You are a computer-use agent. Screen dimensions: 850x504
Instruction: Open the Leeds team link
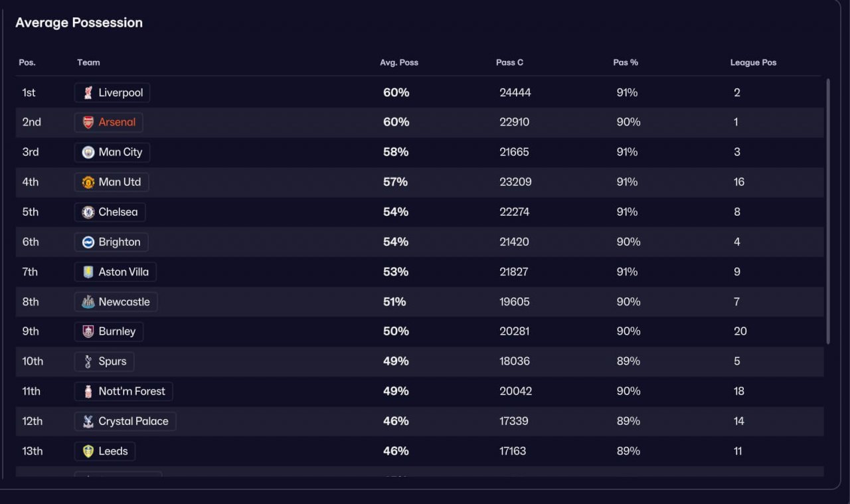click(106, 451)
